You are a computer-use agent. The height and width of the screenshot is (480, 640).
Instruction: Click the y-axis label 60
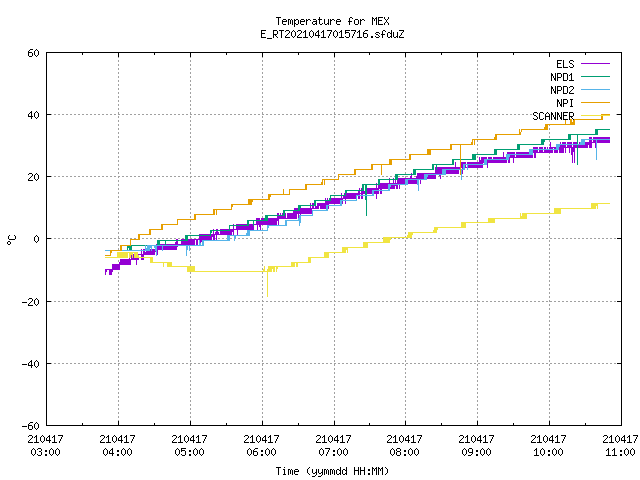(x=33, y=53)
